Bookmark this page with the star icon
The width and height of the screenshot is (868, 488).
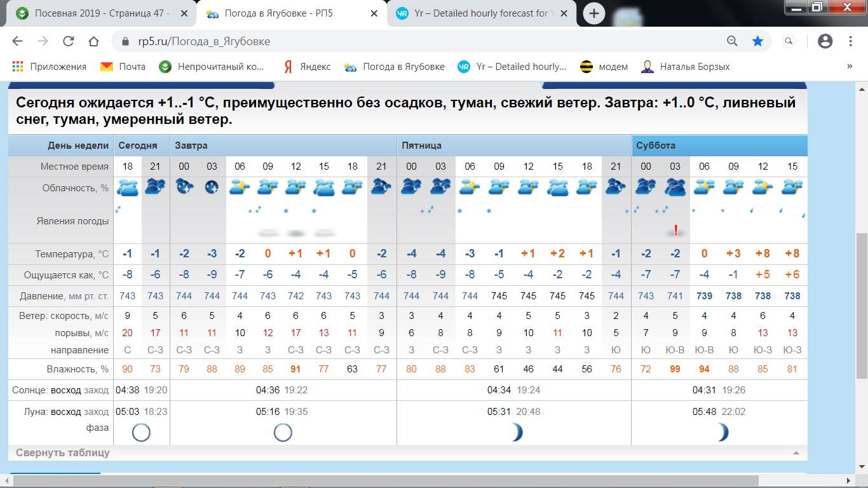757,41
